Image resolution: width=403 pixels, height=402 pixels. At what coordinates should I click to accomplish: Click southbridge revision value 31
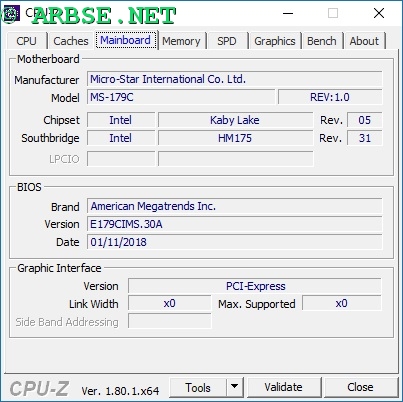tap(365, 138)
